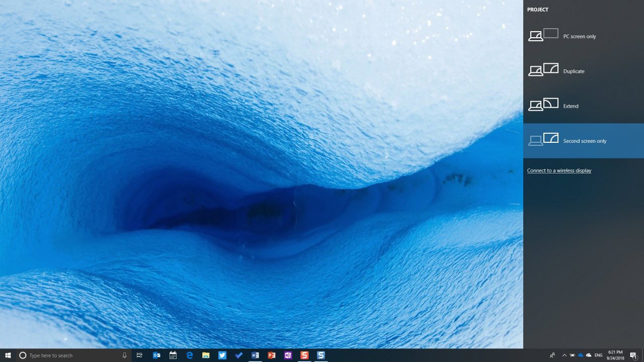The height and width of the screenshot is (362, 644).
Task: Open the clock showing 6:21 PM
Action: point(615,355)
